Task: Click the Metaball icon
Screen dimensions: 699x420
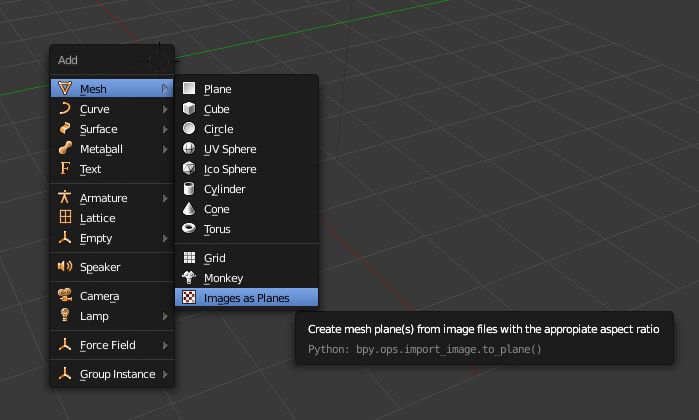Action: click(x=65, y=148)
